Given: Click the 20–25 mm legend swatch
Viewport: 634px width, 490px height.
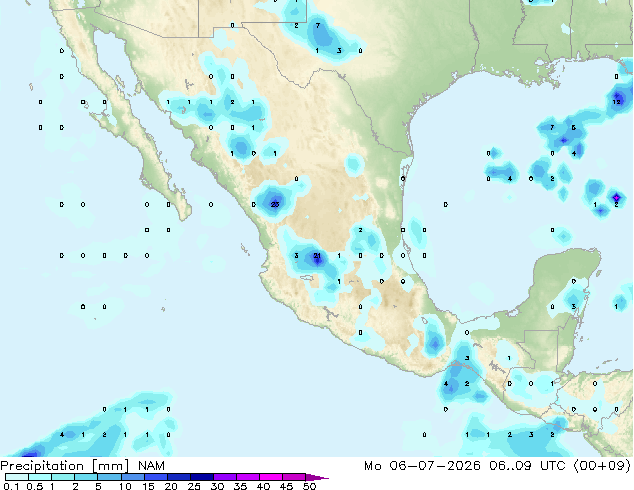Looking at the screenshot, I should [x=179, y=477].
